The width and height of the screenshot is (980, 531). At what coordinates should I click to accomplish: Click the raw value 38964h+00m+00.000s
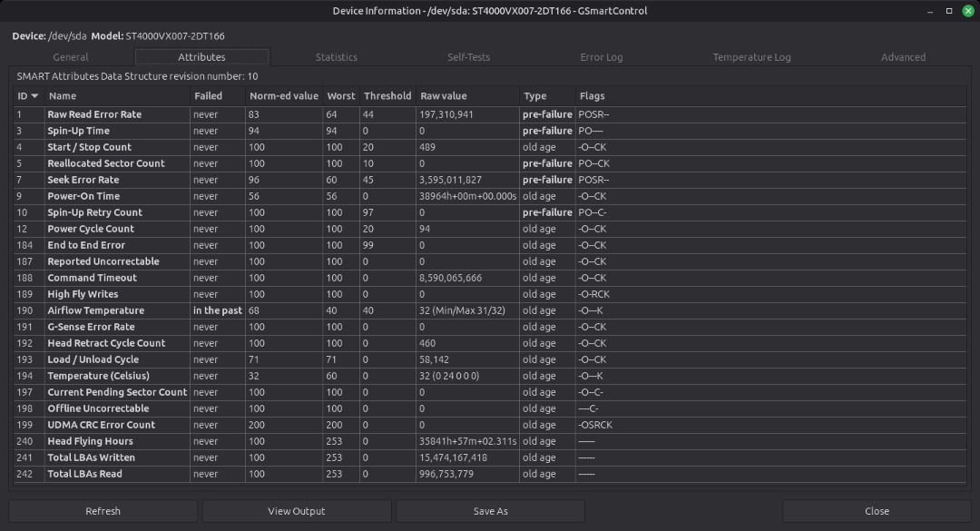click(467, 196)
